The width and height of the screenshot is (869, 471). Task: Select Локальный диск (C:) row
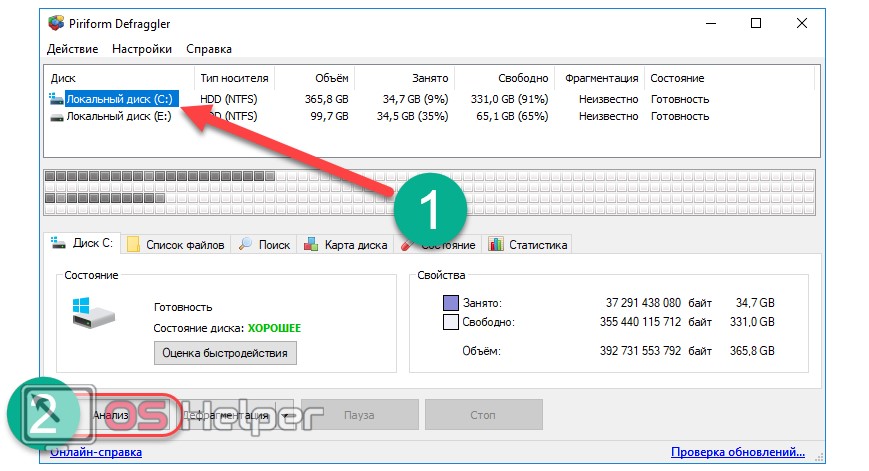[x=431, y=99]
